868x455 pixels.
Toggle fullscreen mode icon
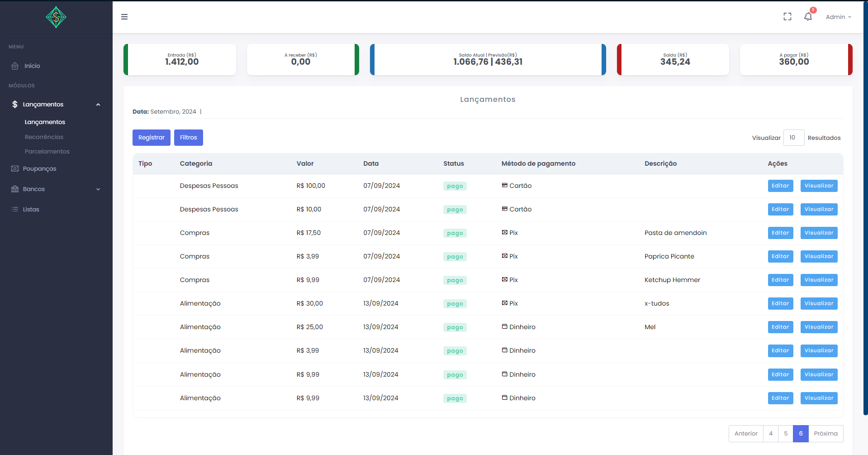click(x=787, y=17)
